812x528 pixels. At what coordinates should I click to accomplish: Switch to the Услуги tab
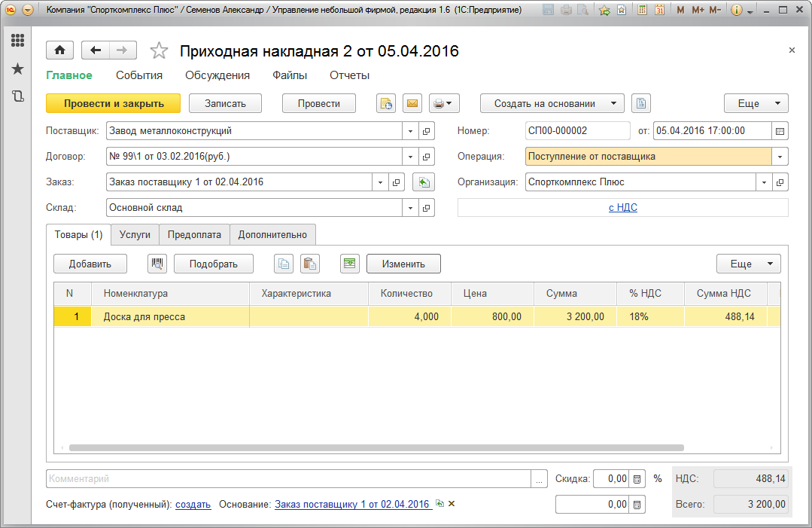click(135, 235)
